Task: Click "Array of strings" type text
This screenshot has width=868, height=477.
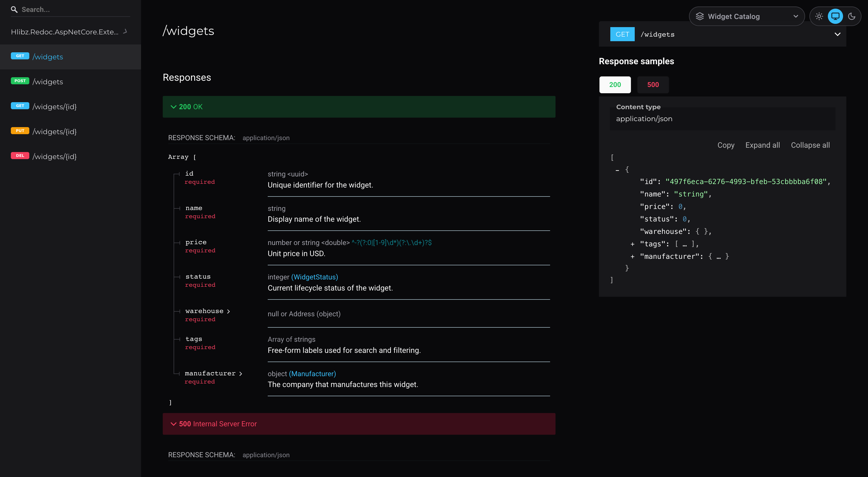Action: [x=292, y=339]
